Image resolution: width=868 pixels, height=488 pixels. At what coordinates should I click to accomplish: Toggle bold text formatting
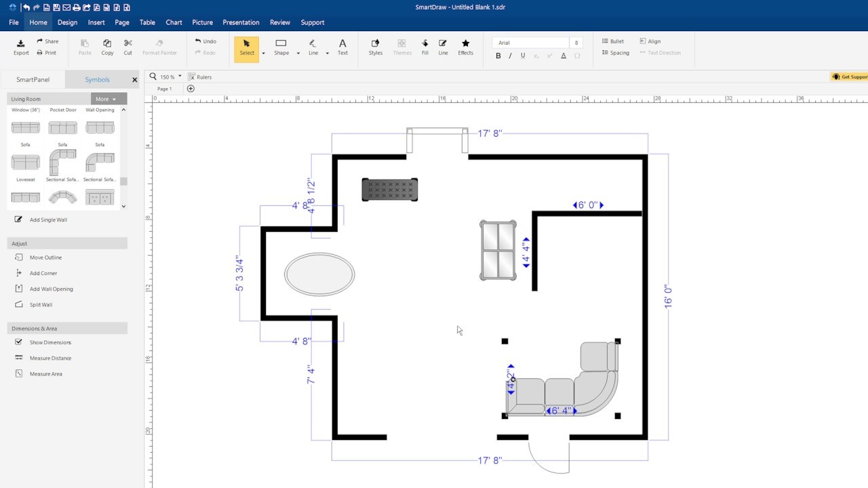point(498,56)
